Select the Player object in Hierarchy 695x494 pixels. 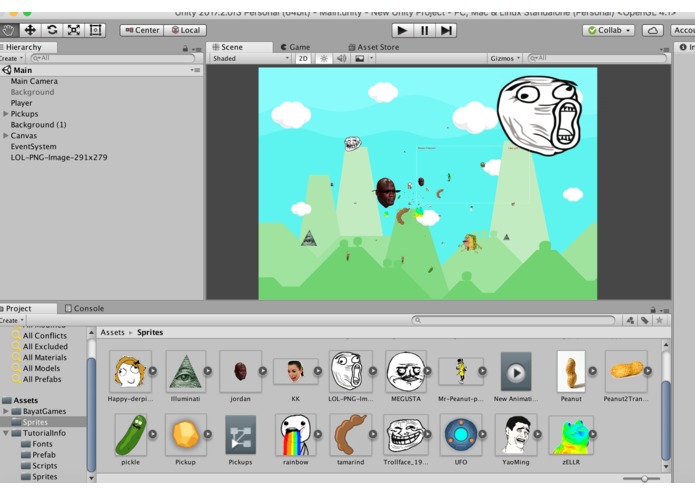tap(21, 103)
